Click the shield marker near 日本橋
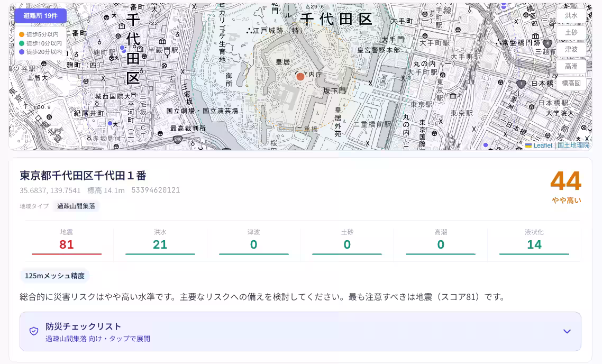This screenshot has height=364, width=602. tap(521, 84)
